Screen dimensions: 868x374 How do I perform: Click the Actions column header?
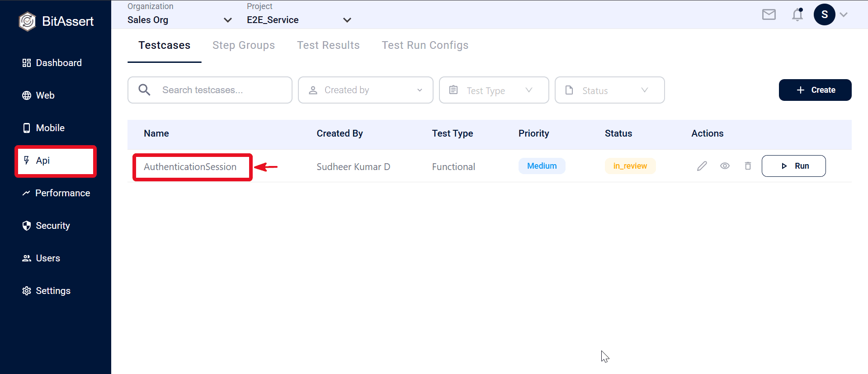[707, 133]
